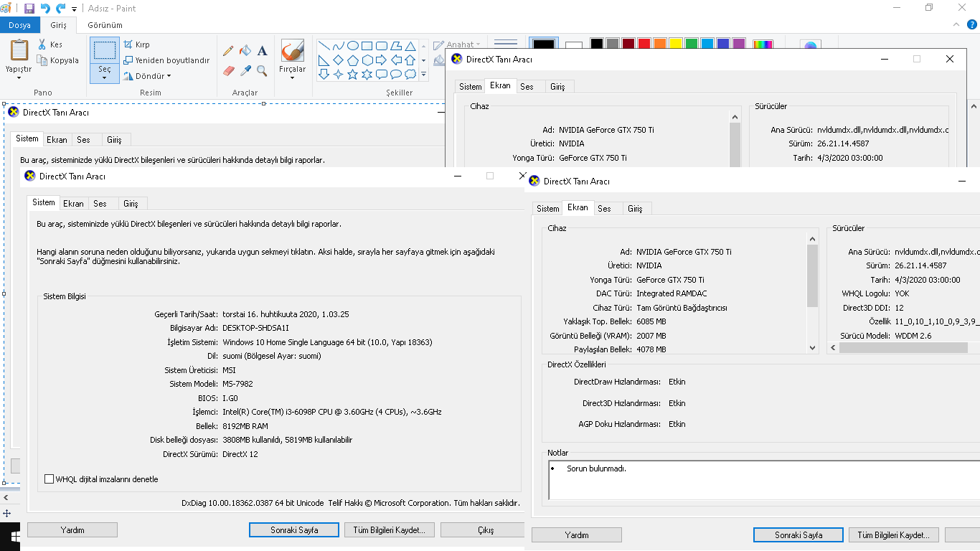
Task: Expand the Fırçalar brushes dropdown
Action: point(292,77)
